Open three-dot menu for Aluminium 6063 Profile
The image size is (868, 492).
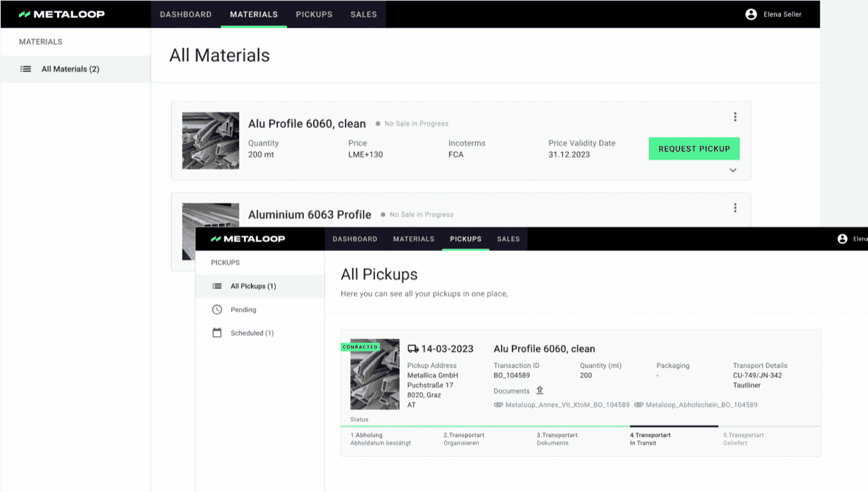tap(735, 208)
